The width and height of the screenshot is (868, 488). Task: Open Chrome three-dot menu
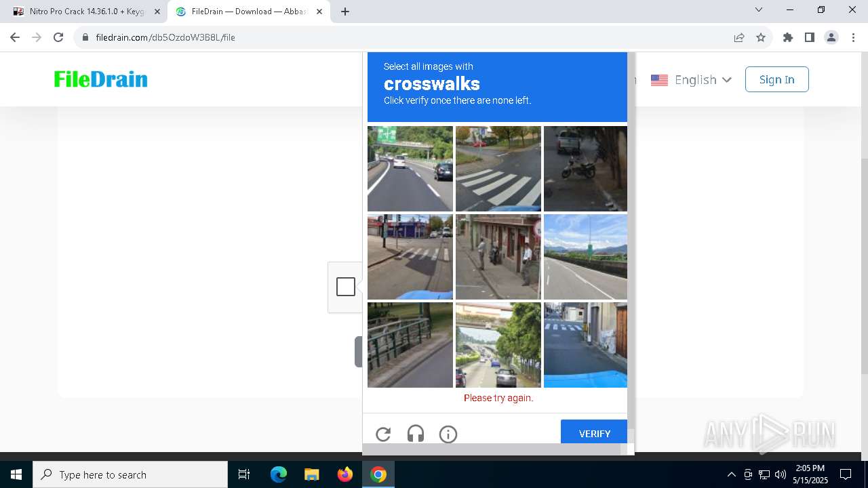click(853, 37)
